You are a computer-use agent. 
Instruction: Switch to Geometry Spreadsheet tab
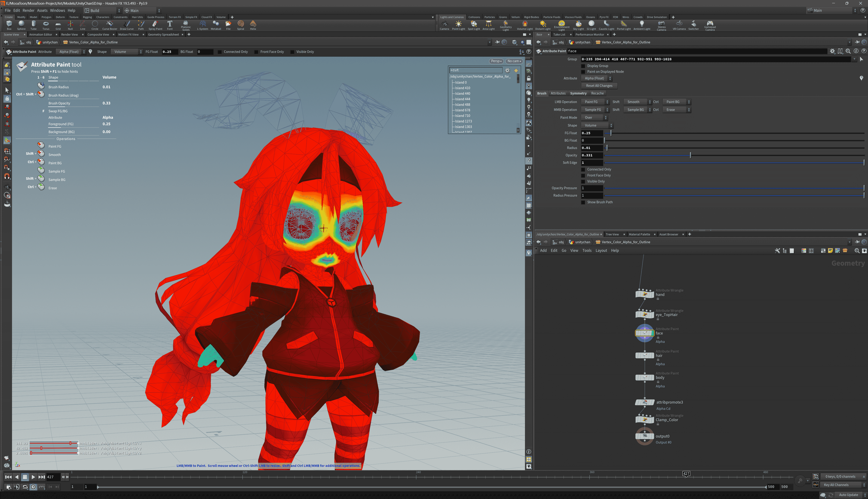click(163, 35)
